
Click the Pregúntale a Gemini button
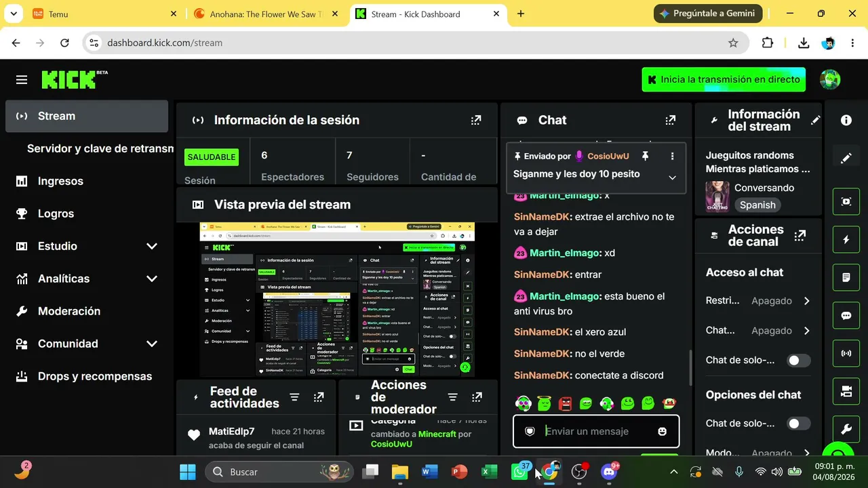click(x=708, y=14)
